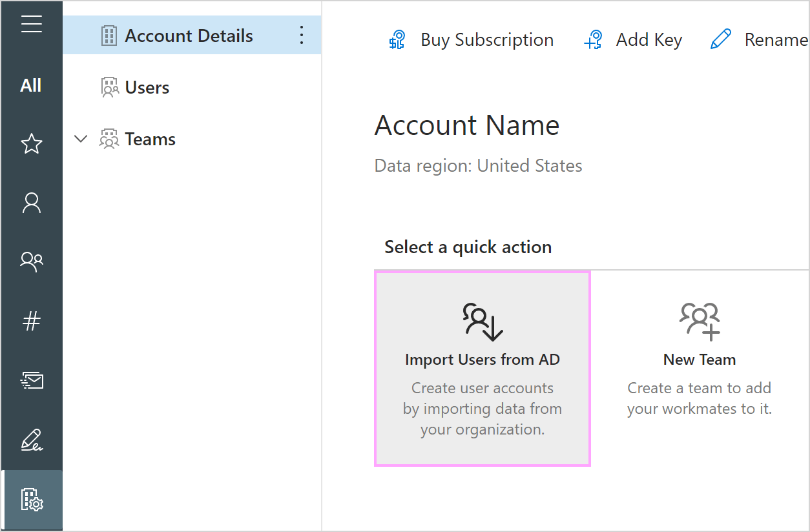Open the Account Details ellipsis menu
The height and width of the screenshot is (532, 810).
[x=301, y=36]
